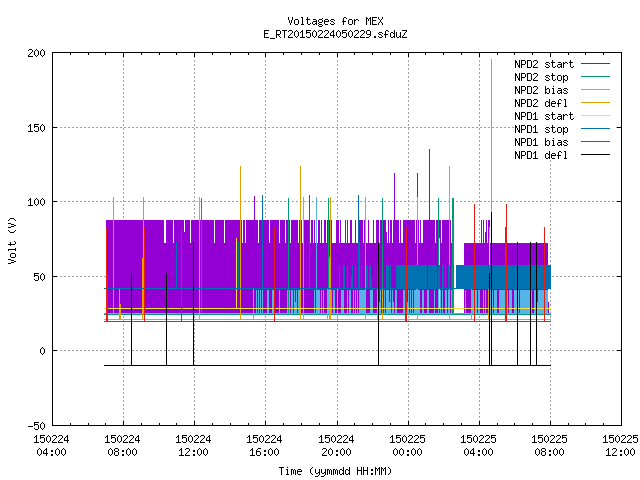Click the tallest purple spike near 135 V
Screen dimensions: 640x480
pos(429,184)
